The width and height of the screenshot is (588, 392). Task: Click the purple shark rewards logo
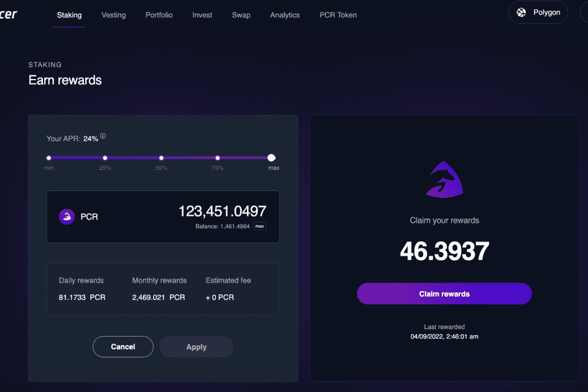pos(444,180)
